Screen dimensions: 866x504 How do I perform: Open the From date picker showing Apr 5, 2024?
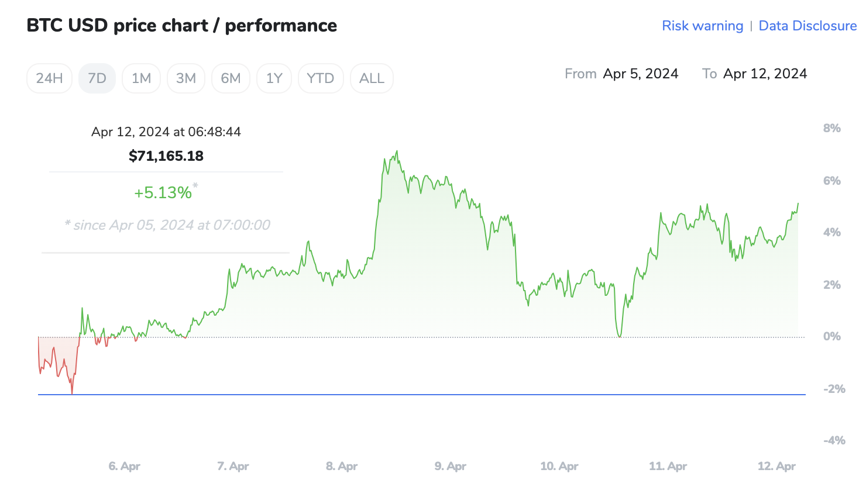(641, 74)
